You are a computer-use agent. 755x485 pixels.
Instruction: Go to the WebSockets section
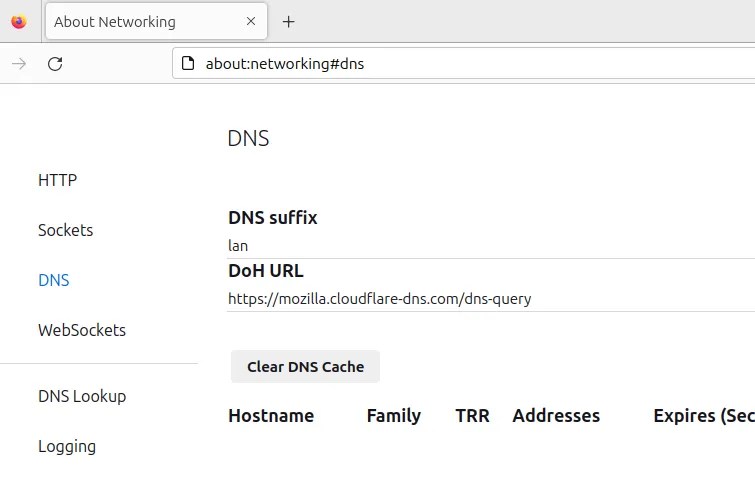pyautogui.click(x=82, y=330)
